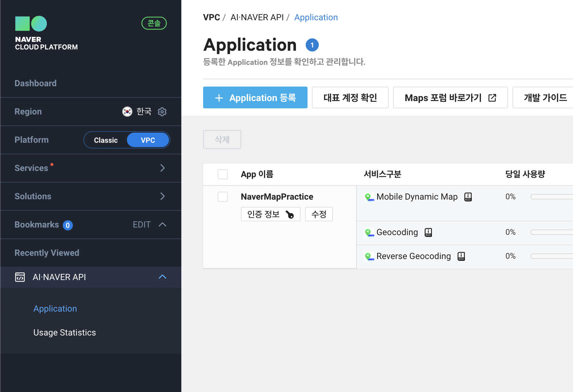
Task: Toggle the select-all checkbox in table header
Action: click(x=223, y=174)
